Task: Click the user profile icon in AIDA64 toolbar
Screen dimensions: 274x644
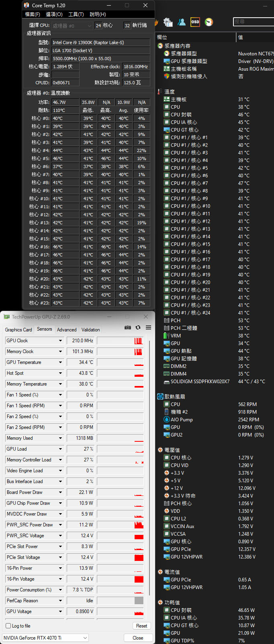Action: [182, 22]
